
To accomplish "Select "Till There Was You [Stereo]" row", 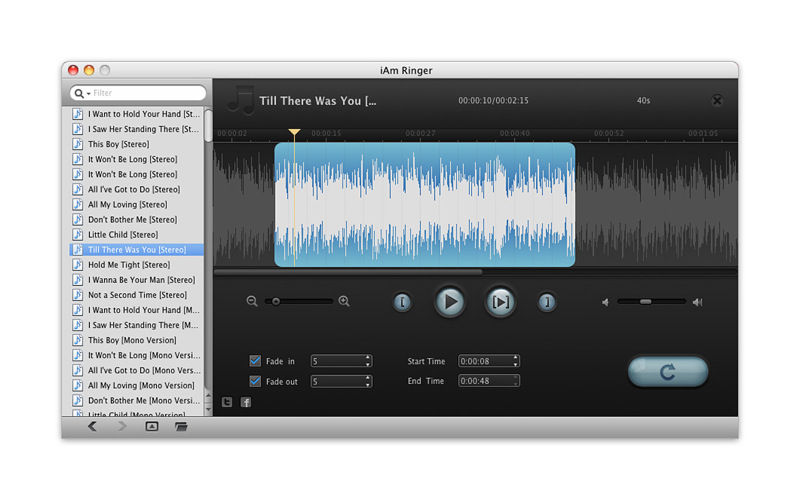I will [136, 249].
